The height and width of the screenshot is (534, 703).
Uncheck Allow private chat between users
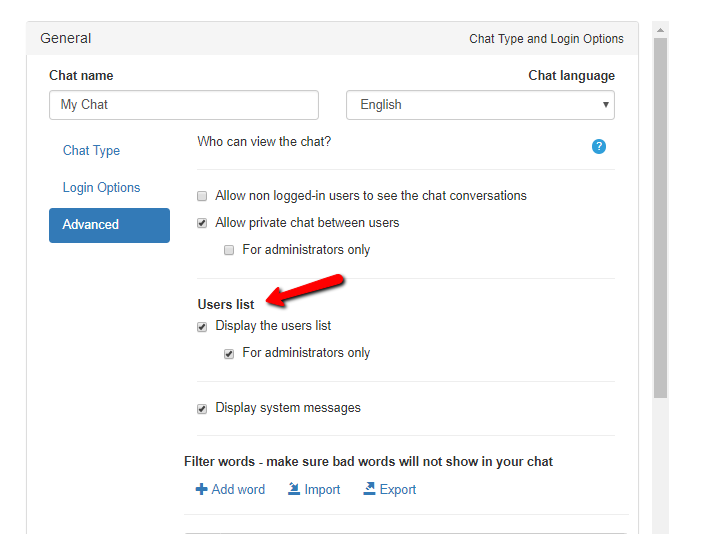pos(202,223)
